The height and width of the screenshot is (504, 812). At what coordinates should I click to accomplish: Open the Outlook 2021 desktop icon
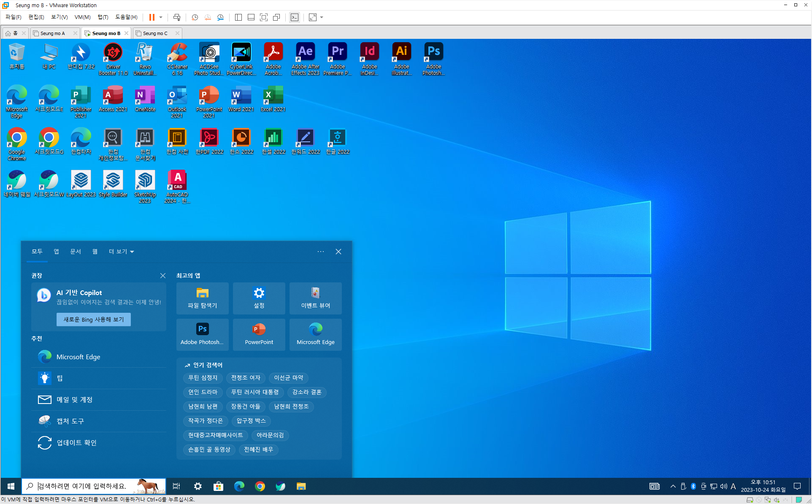click(177, 101)
